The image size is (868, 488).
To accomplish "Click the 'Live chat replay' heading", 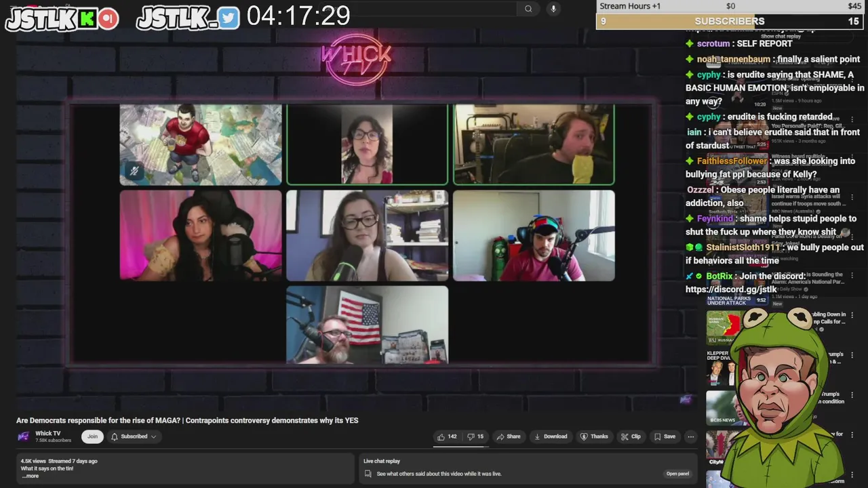I will 382,461.
